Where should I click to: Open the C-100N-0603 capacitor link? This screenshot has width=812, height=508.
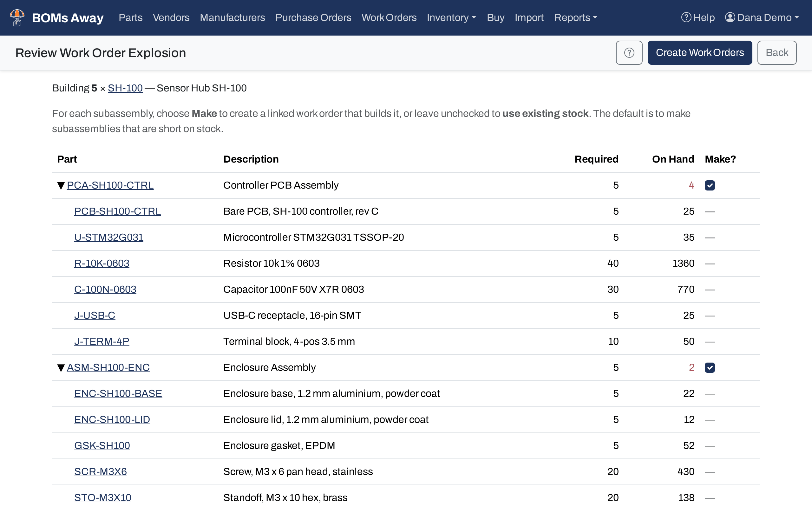105,289
